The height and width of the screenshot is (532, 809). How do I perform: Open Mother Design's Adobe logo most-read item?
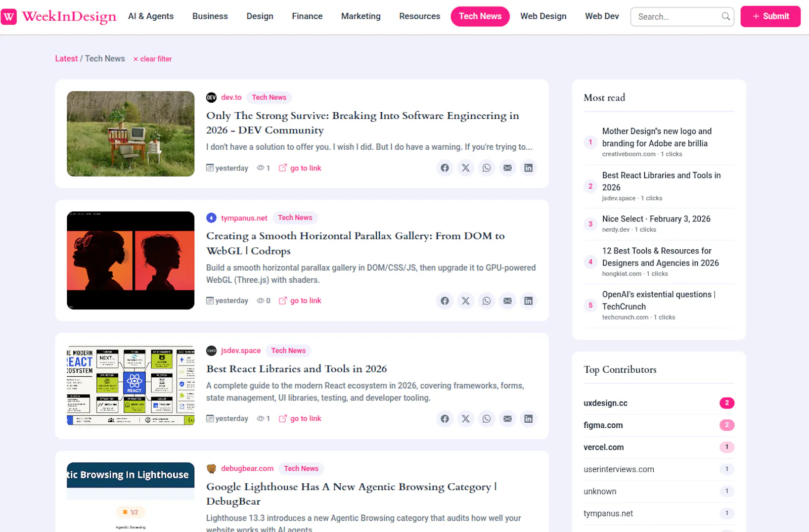click(657, 138)
